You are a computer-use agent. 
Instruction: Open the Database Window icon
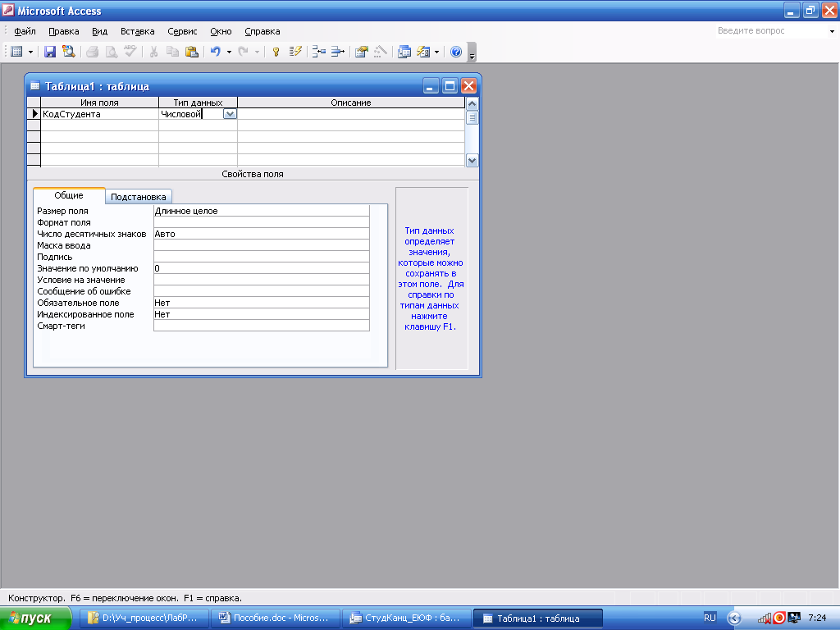click(404, 52)
